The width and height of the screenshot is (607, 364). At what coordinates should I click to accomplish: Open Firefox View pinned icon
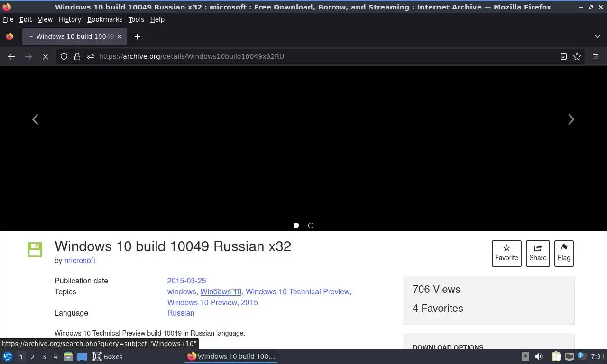click(x=9, y=36)
